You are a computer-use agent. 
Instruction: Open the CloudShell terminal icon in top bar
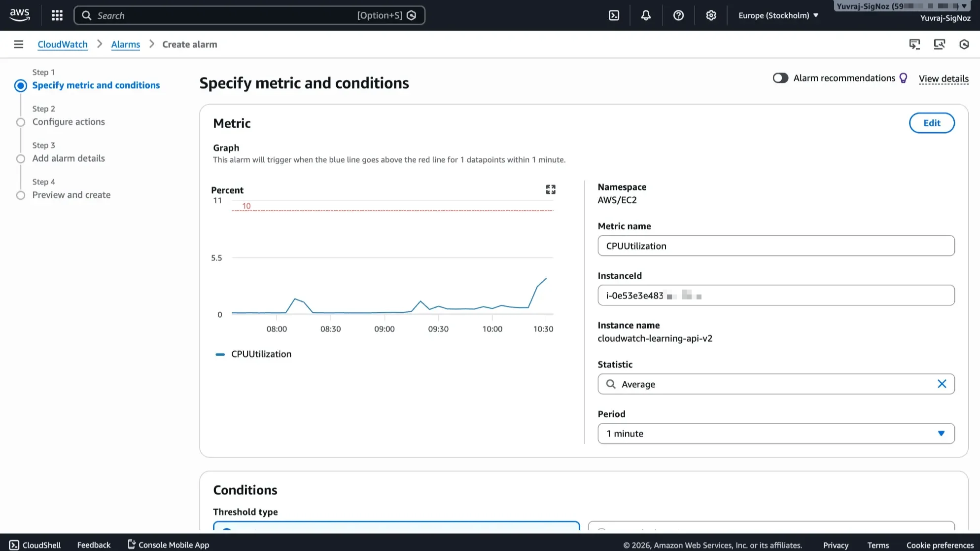pos(614,15)
